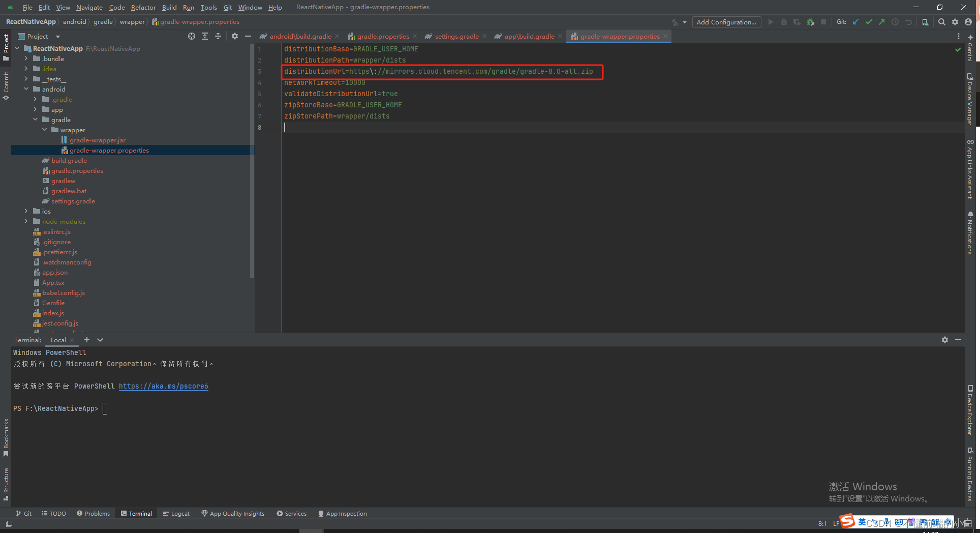Open Device Manager side panel

(x=970, y=99)
